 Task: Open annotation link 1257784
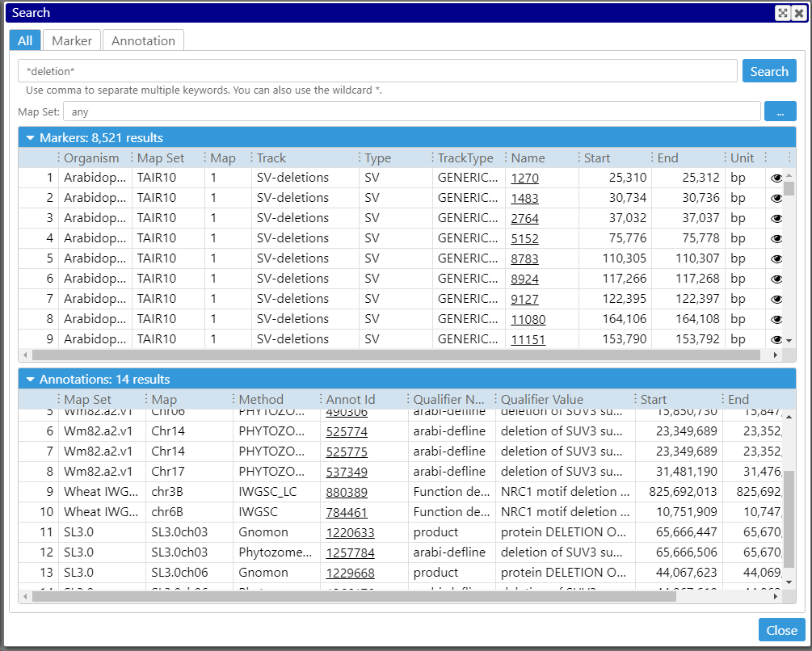point(350,552)
